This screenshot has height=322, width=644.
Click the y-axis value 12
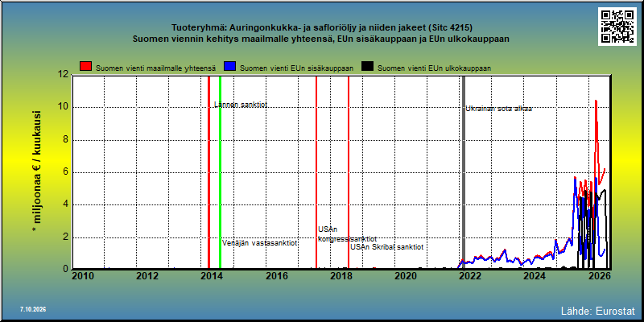pyautogui.click(x=63, y=75)
